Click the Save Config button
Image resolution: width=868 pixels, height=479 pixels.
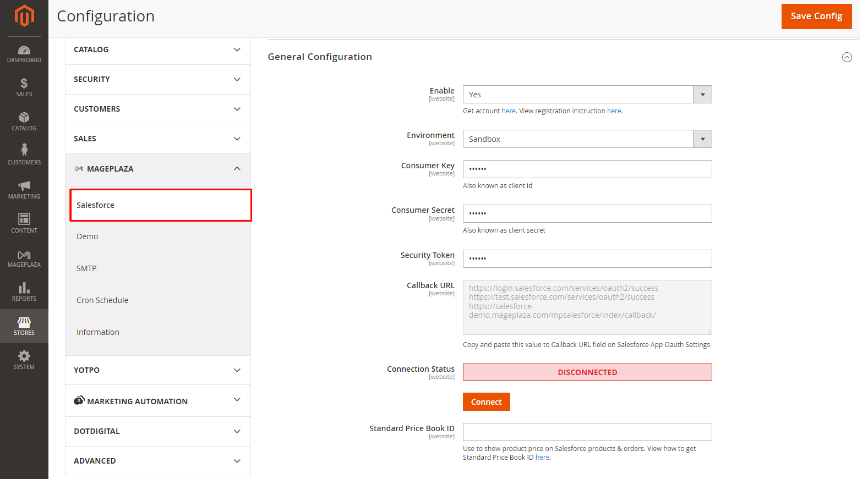click(816, 16)
